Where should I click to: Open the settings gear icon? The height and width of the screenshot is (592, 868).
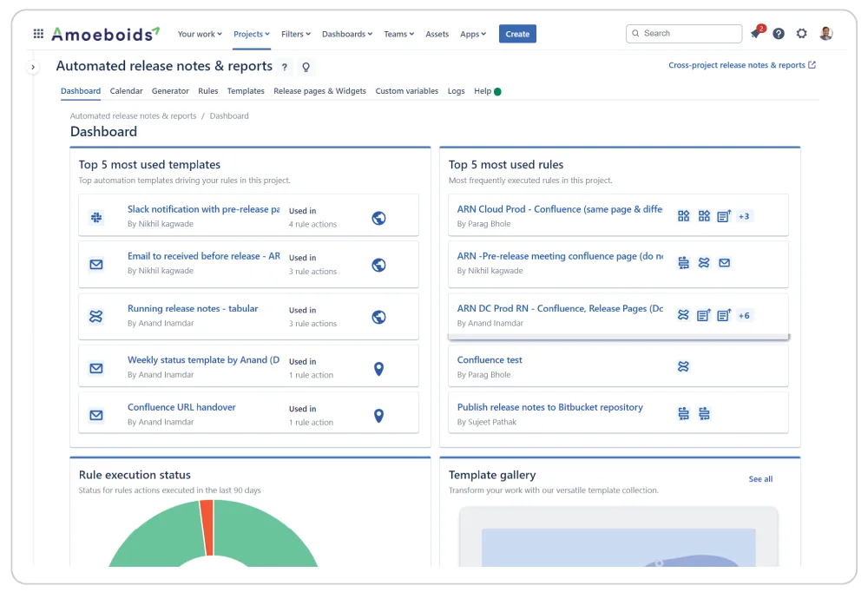[x=802, y=32]
